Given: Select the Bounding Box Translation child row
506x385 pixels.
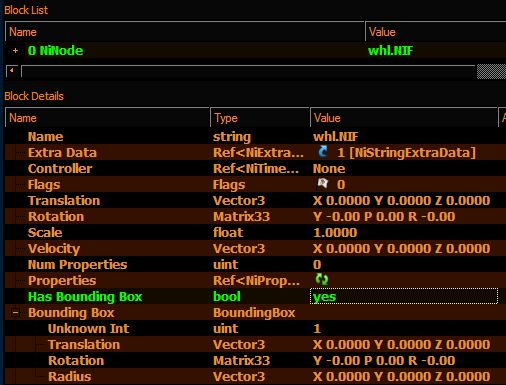Looking at the screenshot, I should click(x=255, y=345).
